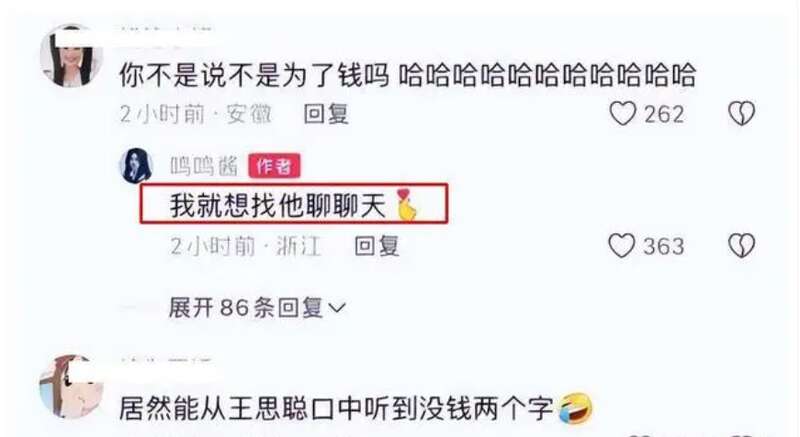Click the like count 262
The image size is (800, 437).
(664, 114)
